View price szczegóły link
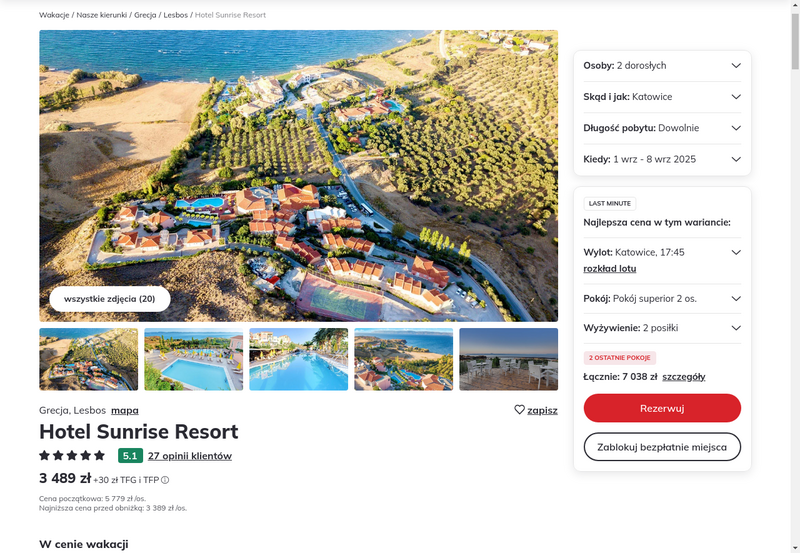The image size is (800, 553). 684,377
